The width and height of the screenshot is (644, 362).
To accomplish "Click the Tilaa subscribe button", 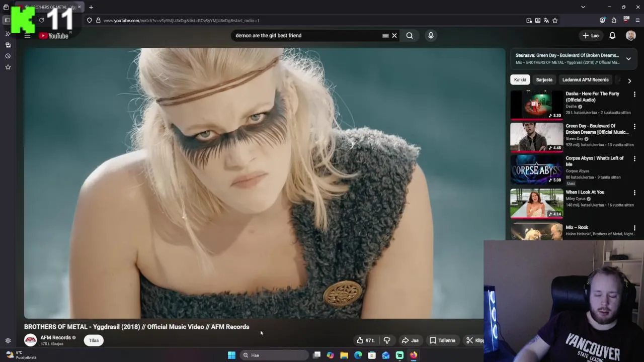I will pyautogui.click(x=94, y=340).
